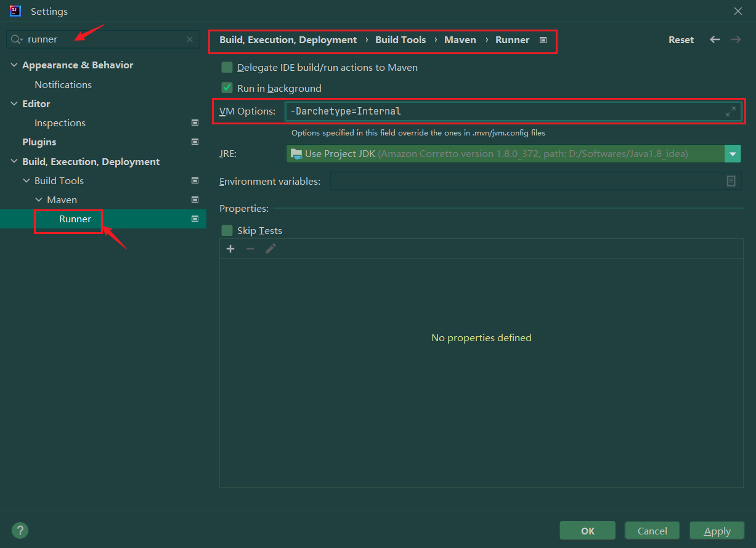Click project-level icon next to Maven
The image size is (756, 548).
[195, 200]
